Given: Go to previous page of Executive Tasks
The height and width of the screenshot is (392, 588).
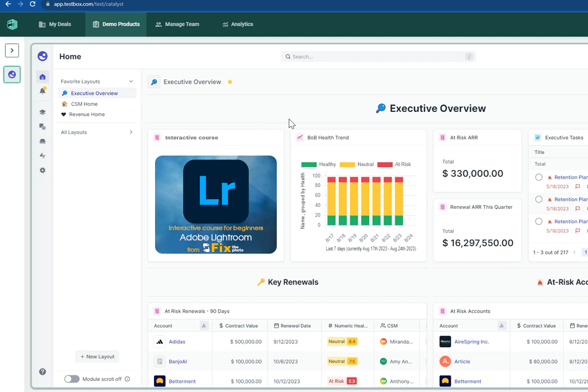Looking at the screenshot, I should 574,252.
